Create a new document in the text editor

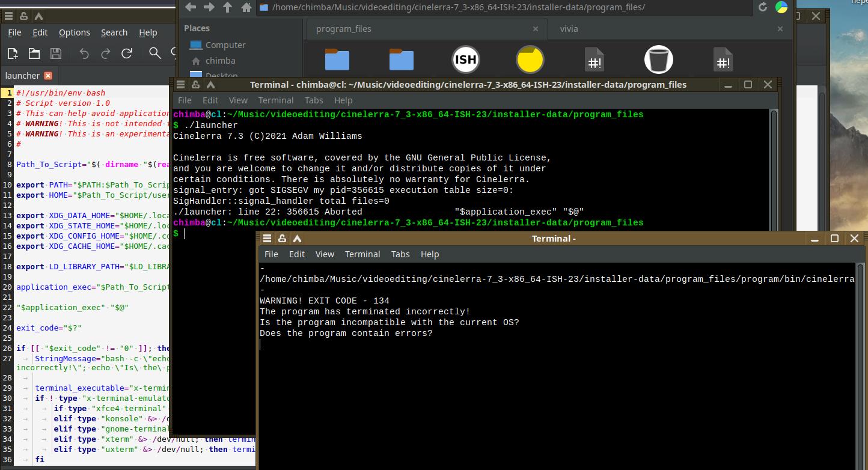tap(13, 53)
